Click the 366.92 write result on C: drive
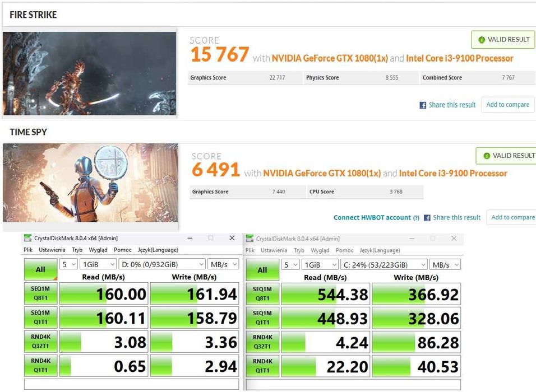The width and height of the screenshot is (536, 392). pyautogui.click(x=417, y=294)
